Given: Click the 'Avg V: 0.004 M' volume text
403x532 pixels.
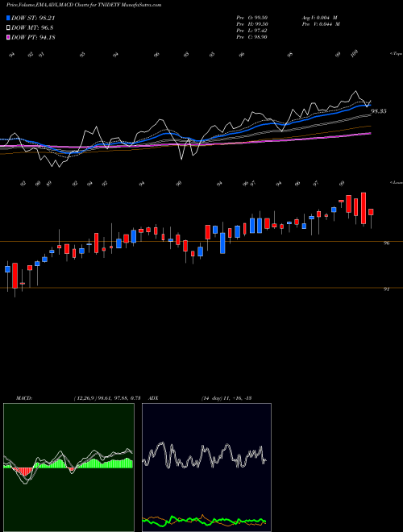Looking at the screenshot, I should pos(321,17).
